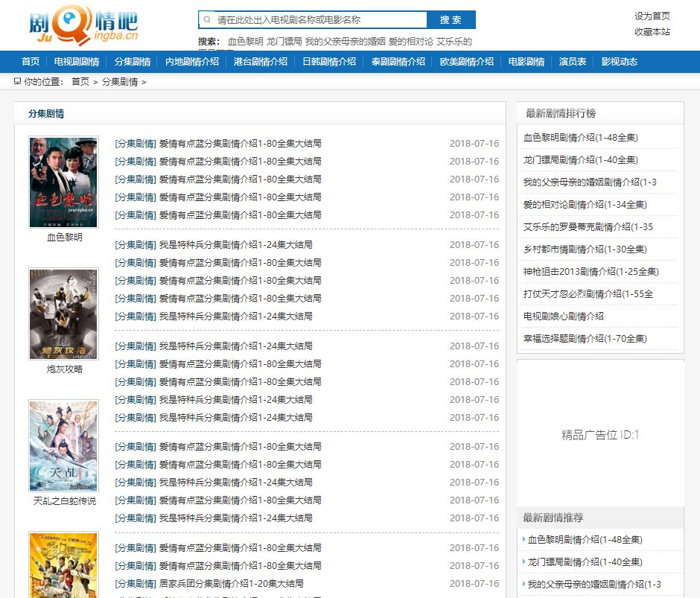Click the 天乩之白蛇传说 caption under its poster
The height and width of the screenshot is (598, 700).
point(65,500)
